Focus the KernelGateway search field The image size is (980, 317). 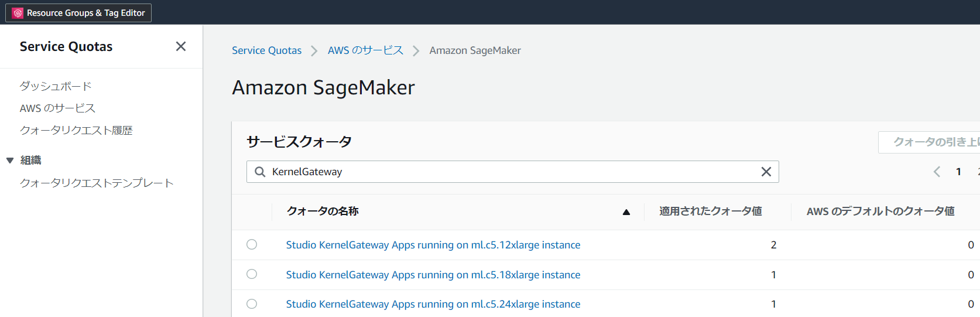512,172
